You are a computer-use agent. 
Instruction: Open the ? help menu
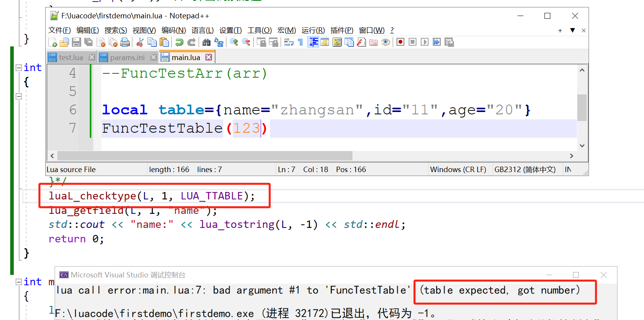[x=392, y=30]
